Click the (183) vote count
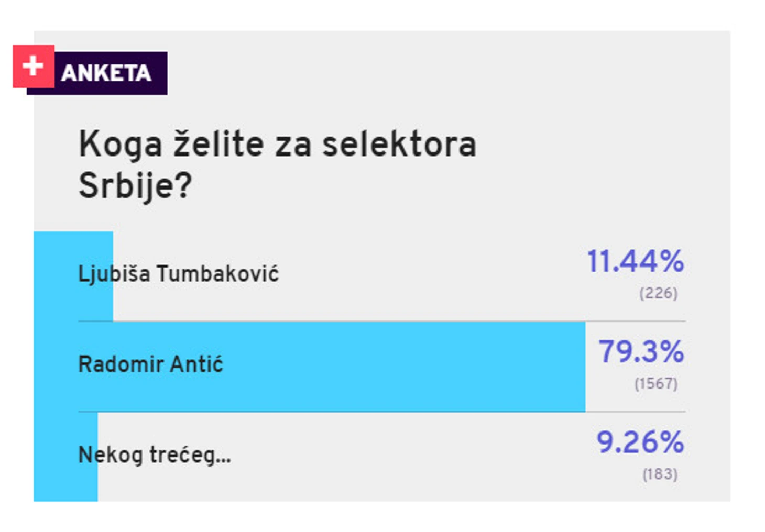The image size is (765, 532). pyautogui.click(x=660, y=474)
